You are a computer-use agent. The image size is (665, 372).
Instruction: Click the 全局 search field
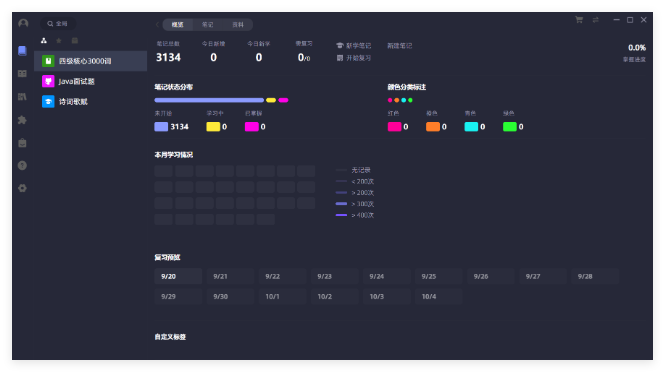coord(59,24)
